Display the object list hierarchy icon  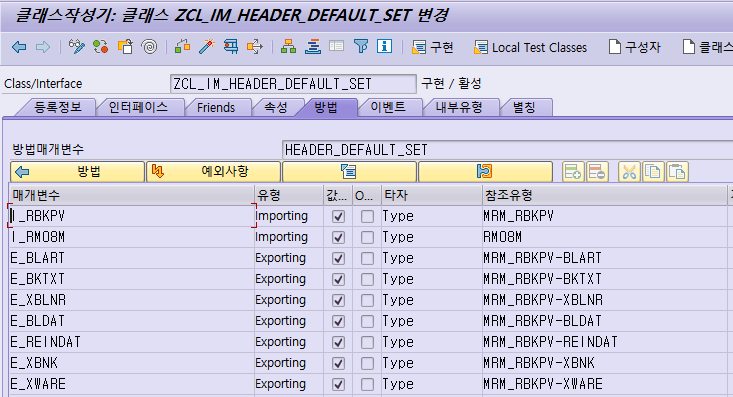pyautogui.click(x=288, y=47)
